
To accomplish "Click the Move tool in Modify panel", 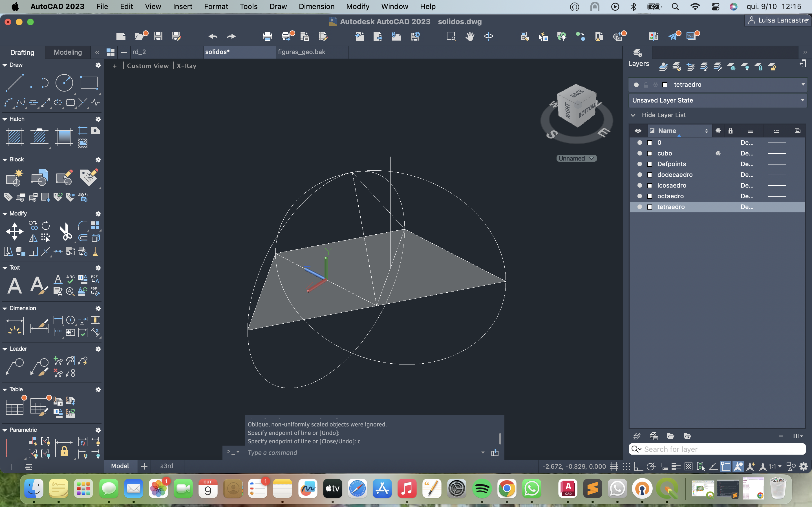I will click(14, 232).
